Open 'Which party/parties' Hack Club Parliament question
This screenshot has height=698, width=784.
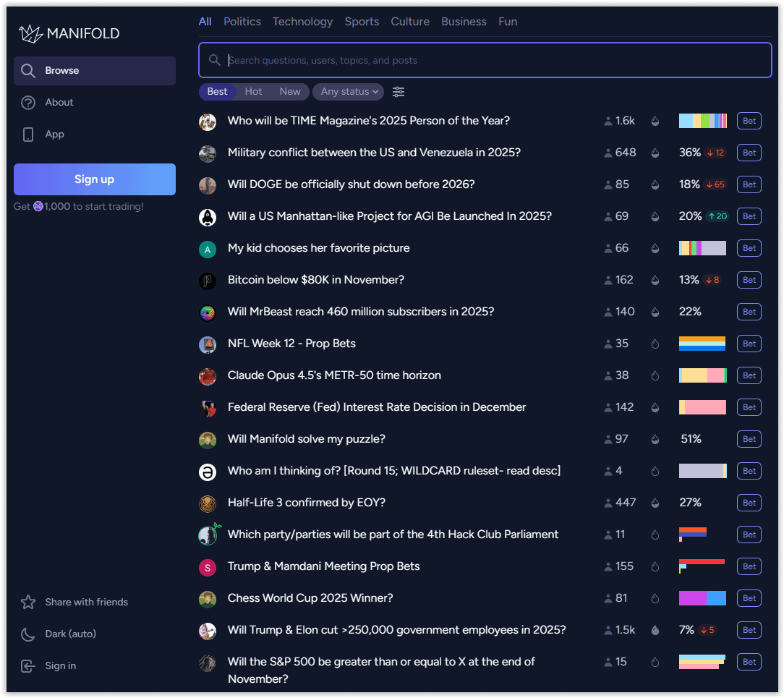[393, 535]
